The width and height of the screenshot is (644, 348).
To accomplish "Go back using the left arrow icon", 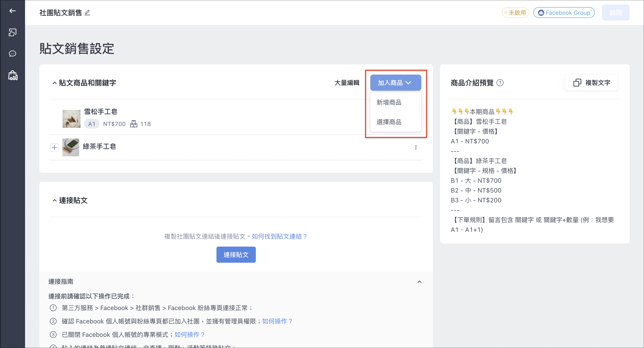I will (x=13, y=11).
